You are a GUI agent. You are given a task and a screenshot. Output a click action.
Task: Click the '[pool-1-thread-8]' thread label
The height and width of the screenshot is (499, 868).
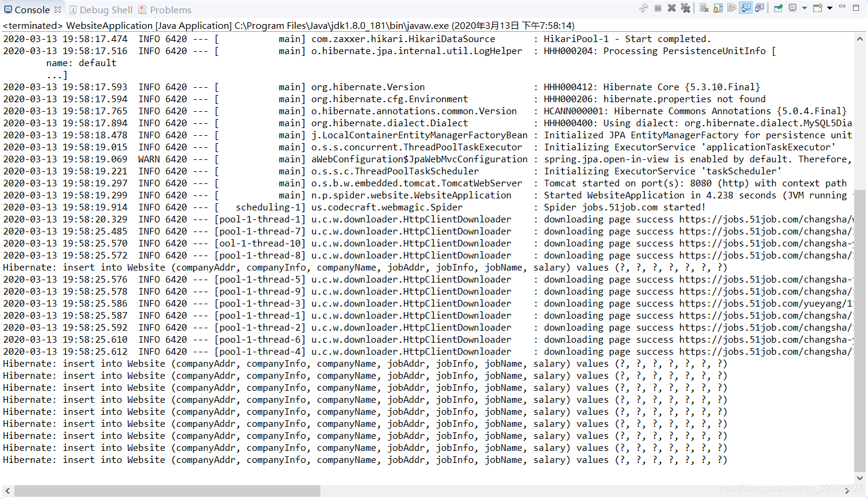(x=260, y=255)
